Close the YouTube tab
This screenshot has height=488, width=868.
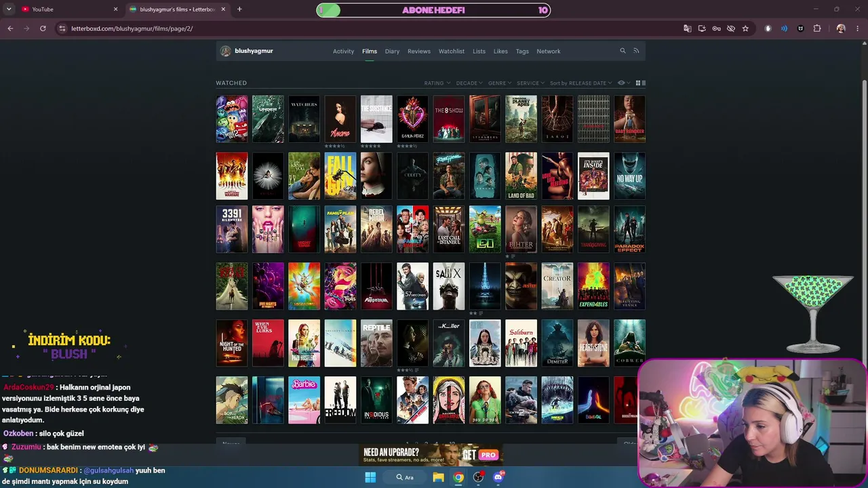click(115, 9)
